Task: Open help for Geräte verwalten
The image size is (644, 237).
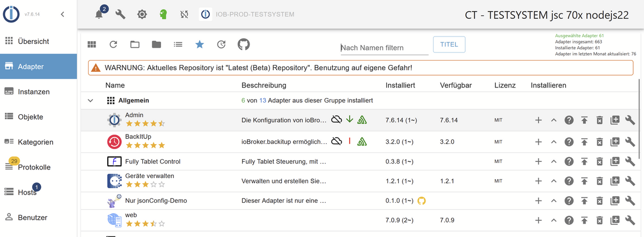Action: pyautogui.click(x=569, y=181)
